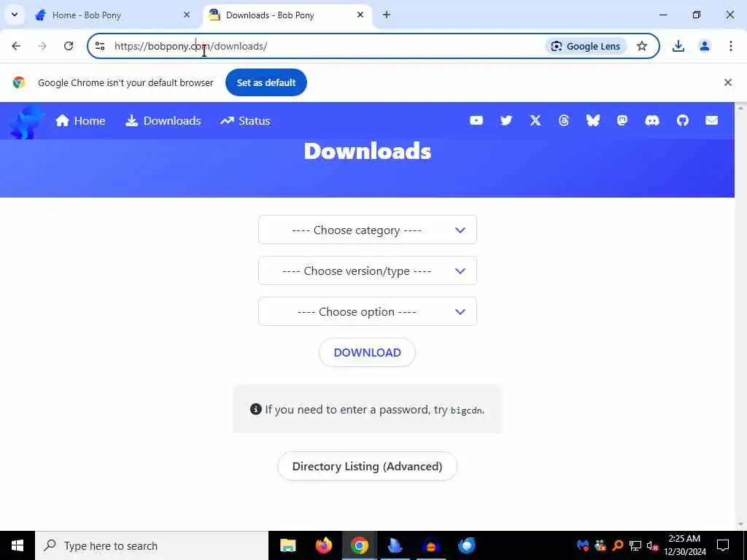Viewport: 747px width, 560px height.
Task: Click the email envelope icon
Action: pos(712,120)
